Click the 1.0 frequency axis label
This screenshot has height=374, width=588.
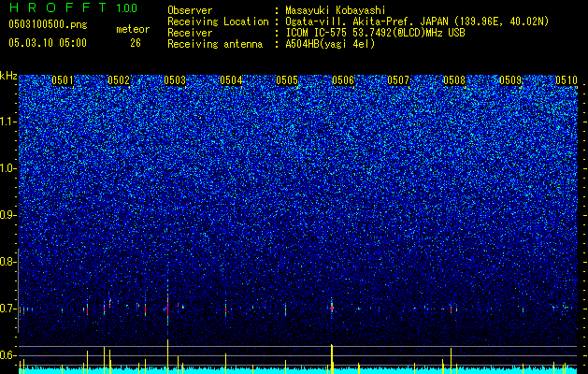7,168
